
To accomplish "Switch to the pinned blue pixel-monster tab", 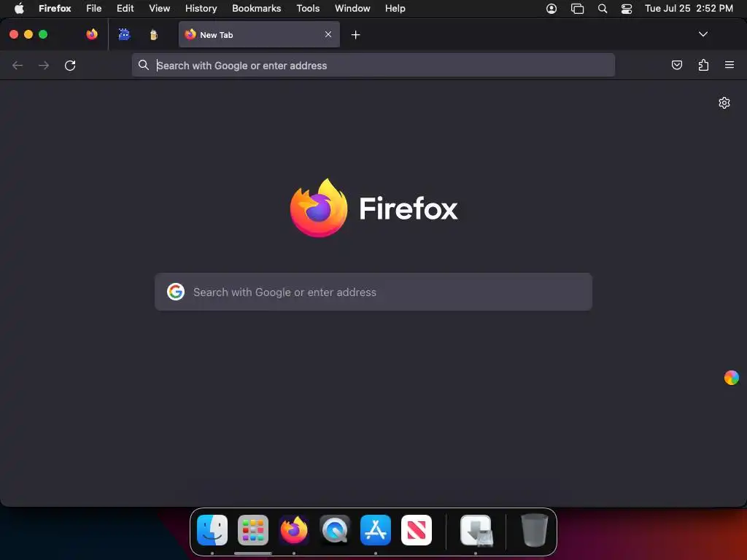I will tap(124, 34).
